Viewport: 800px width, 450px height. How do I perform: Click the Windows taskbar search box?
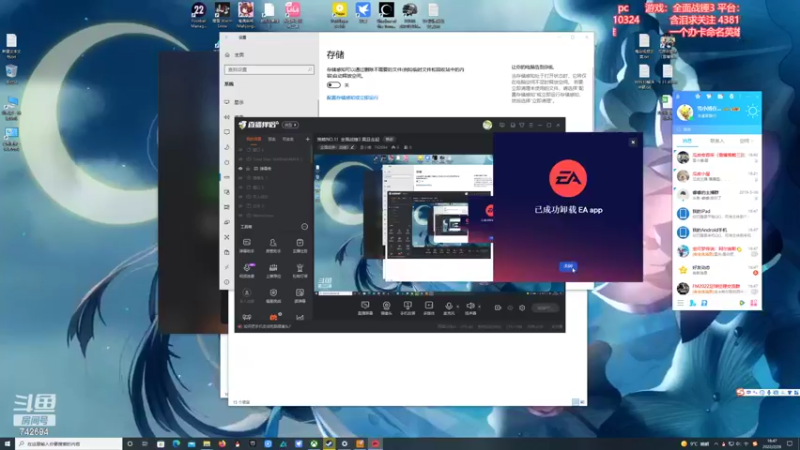(x=69, y=444)
